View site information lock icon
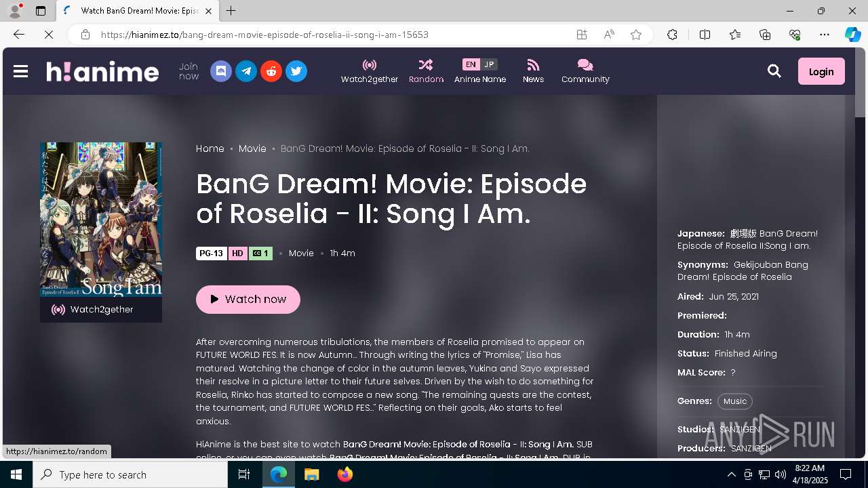Image resolution: width=868 pixels, height=488 pixels. click(85, 35)
